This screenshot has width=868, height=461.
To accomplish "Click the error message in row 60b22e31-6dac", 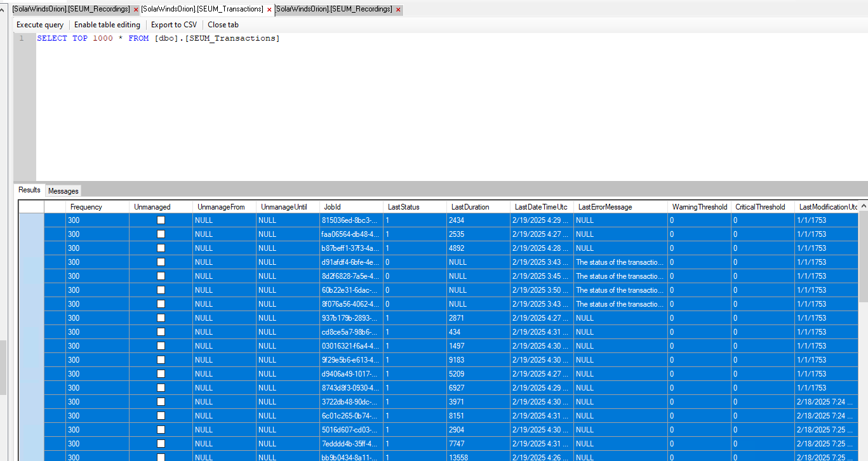I will [620, 290].
